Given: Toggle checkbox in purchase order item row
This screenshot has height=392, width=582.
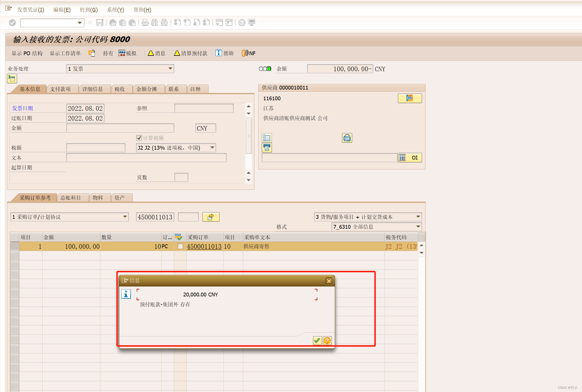Looking at the screenshot, I should click(x=180, y=246).
